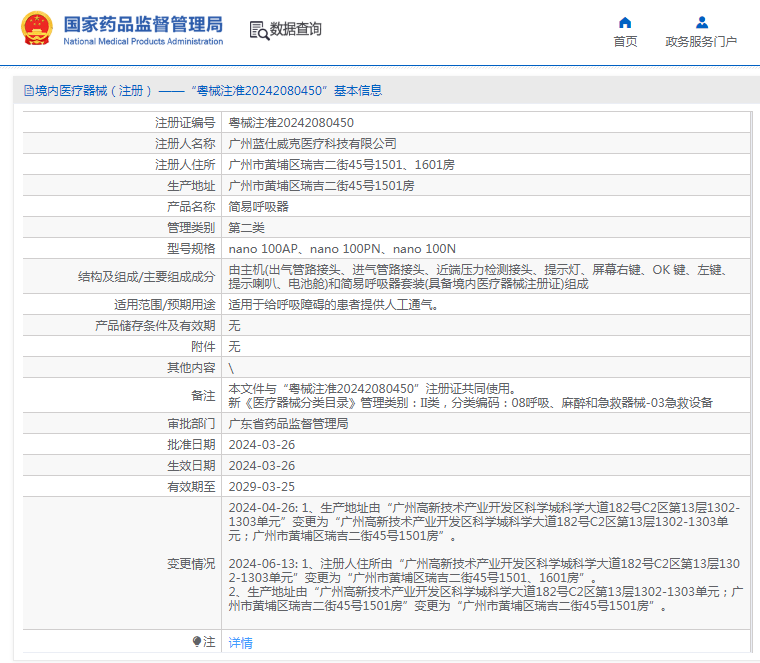Click the 管理类别 label

[x=191, y=227]
